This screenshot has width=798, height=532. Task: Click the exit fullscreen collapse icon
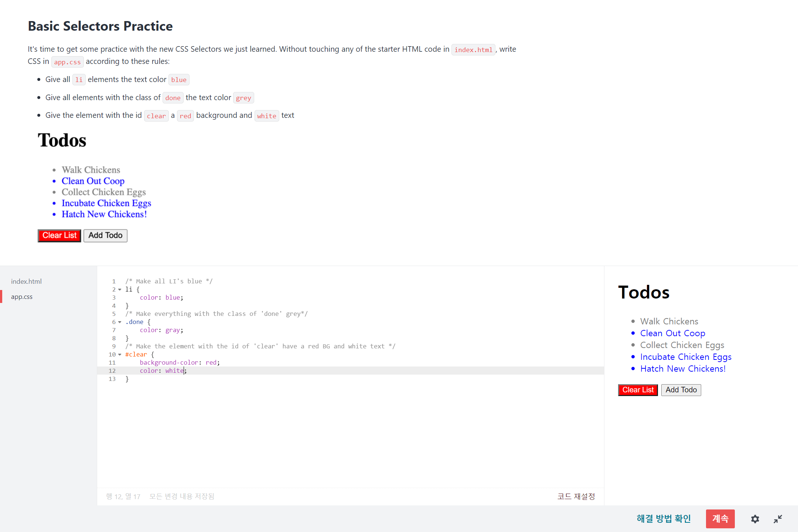[x=778, y=519]
